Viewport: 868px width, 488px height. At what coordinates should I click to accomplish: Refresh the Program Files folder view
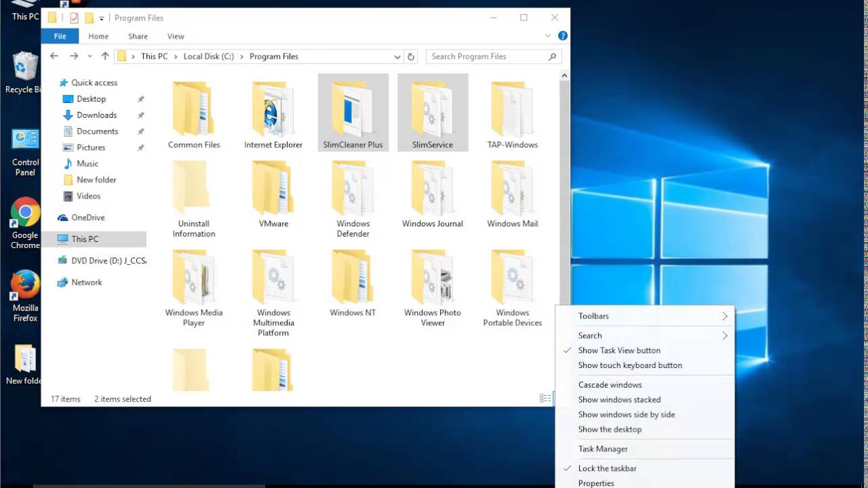tap(411, 56)
